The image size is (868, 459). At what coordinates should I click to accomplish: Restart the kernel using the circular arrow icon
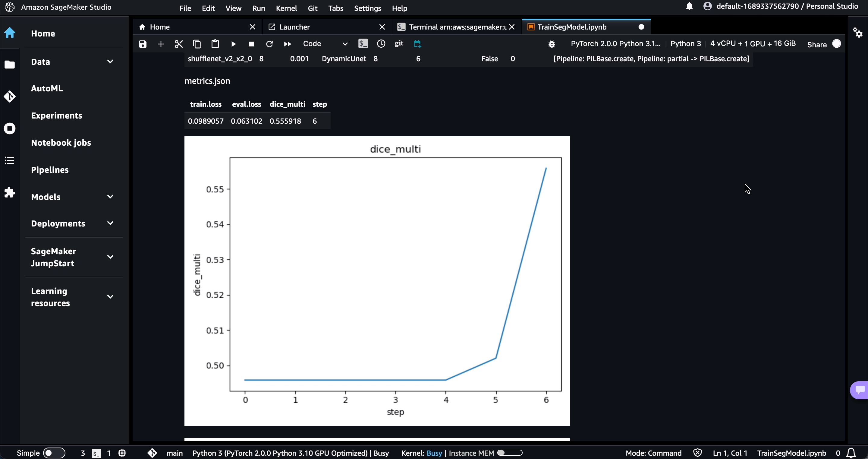(x=269, y=44)
